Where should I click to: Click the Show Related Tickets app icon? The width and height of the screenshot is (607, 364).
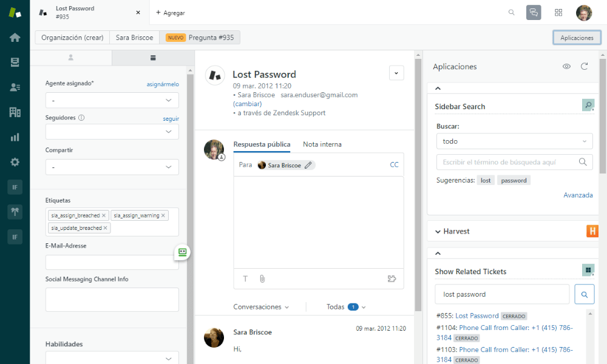point(588,270)
